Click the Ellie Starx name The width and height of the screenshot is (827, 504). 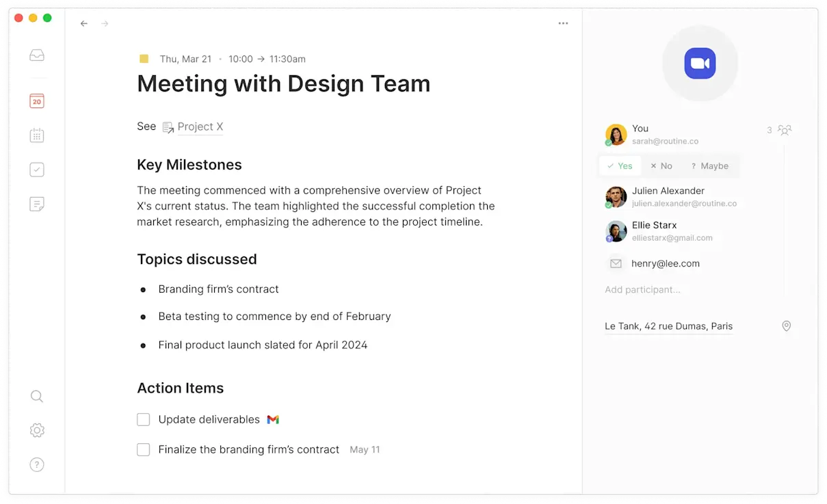coord(655,225)
